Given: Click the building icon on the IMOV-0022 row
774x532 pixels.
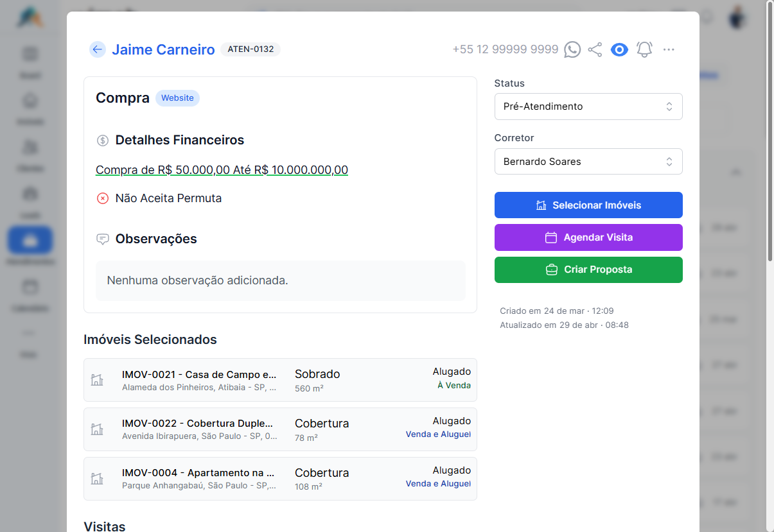Looking at the screenshot, I should (97, 429).
